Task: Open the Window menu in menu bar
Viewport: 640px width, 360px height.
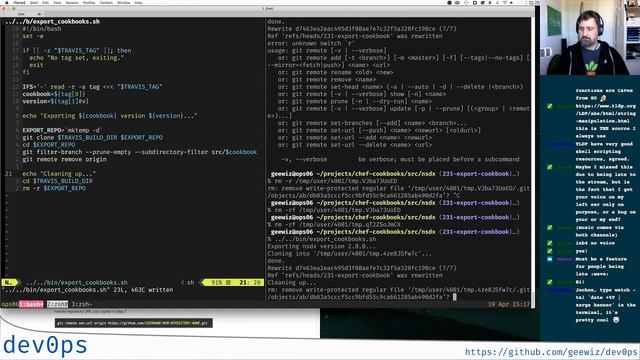Action: click(x=124, y=2)
